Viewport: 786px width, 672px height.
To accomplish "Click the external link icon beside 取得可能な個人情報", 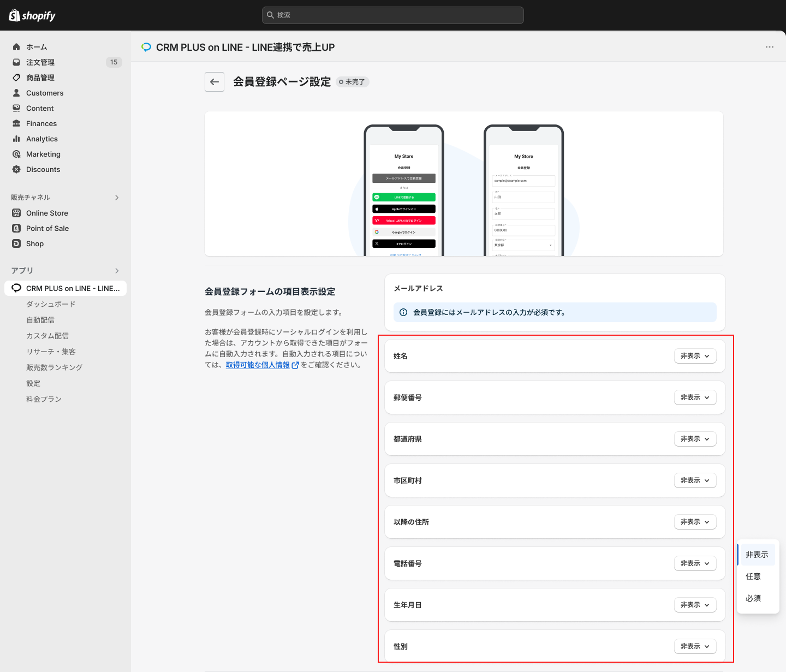I will (x=295, y=365).
